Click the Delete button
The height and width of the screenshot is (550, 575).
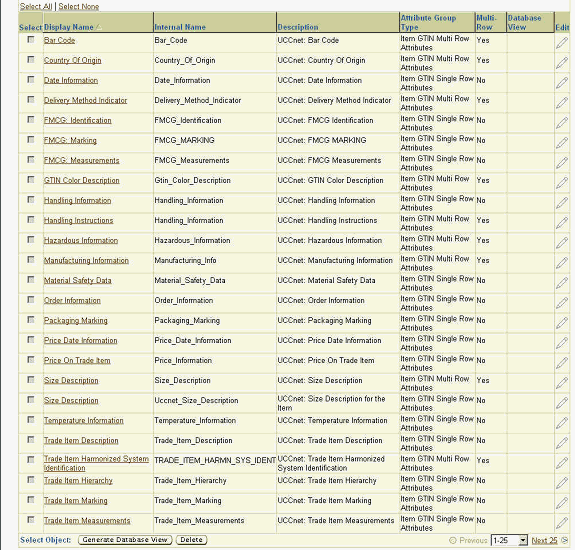(191, 540)
